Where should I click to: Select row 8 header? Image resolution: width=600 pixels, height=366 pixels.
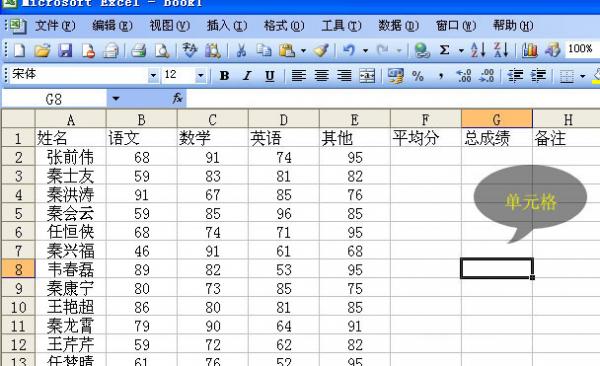coord(18,269)
